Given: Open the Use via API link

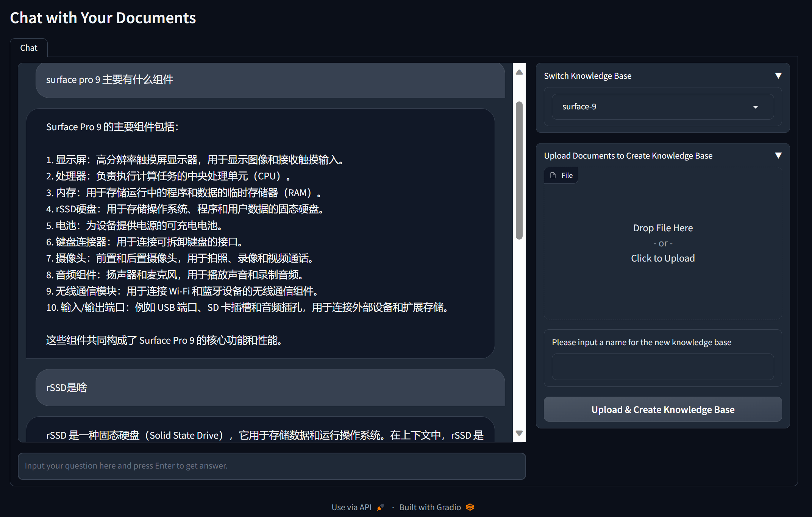Looking at the screenshot, I should tap(351, 507).
